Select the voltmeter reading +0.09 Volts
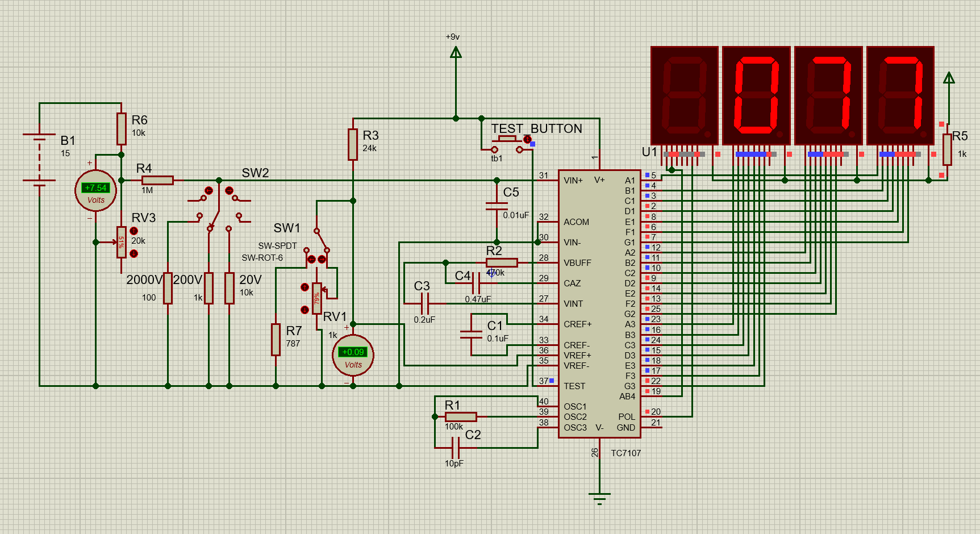This screenshot has width=980, height=534. click(x=353, y=354)
